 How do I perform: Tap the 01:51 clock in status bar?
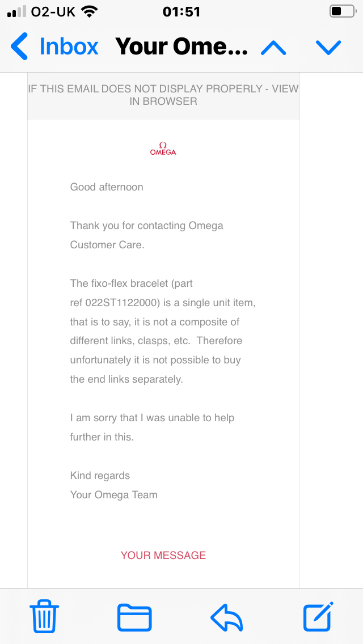pos(181,11)
